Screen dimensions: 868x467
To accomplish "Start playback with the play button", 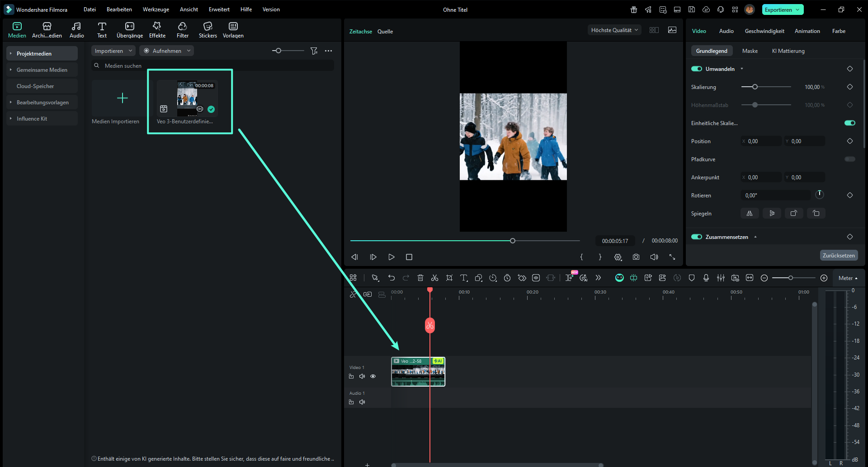I will (x=391, y=257).
